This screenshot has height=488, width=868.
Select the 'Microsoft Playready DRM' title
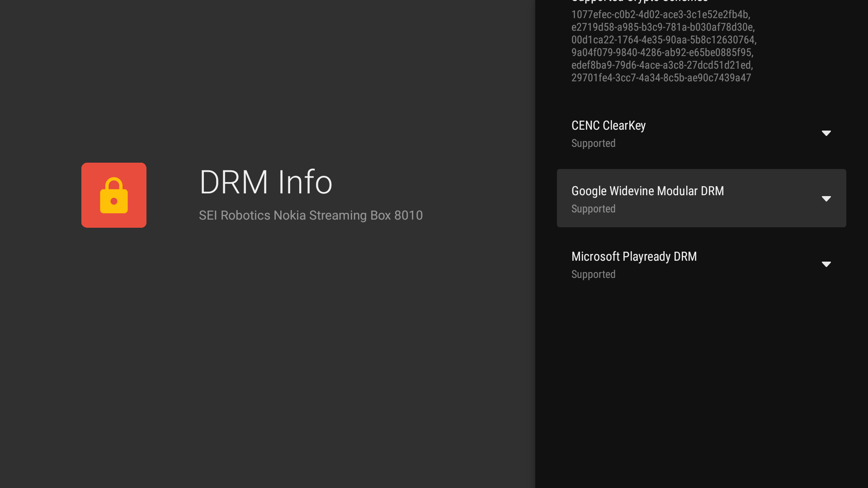pos(634,257)
